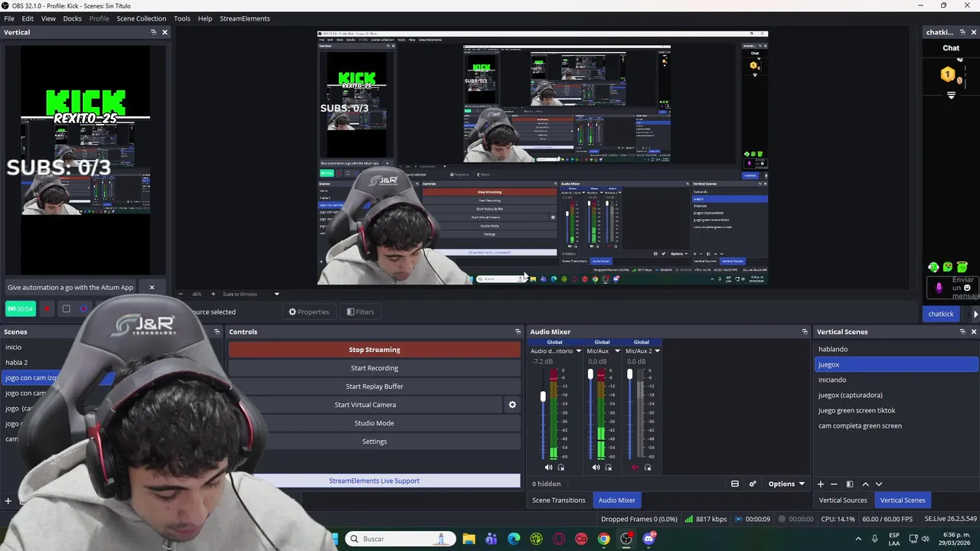Toggle system microphone icon in tray
This screenshot has height=551, width=980.
click(x=874, y=539)
